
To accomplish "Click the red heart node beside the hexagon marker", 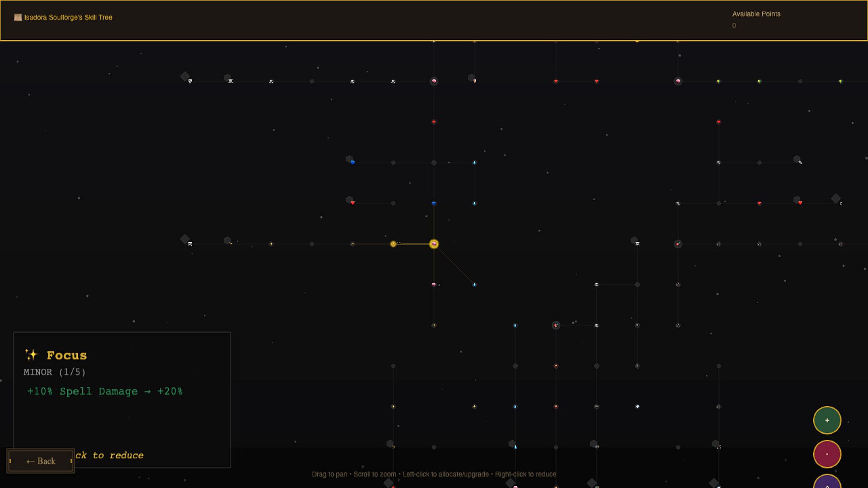I will click(353, 203).
